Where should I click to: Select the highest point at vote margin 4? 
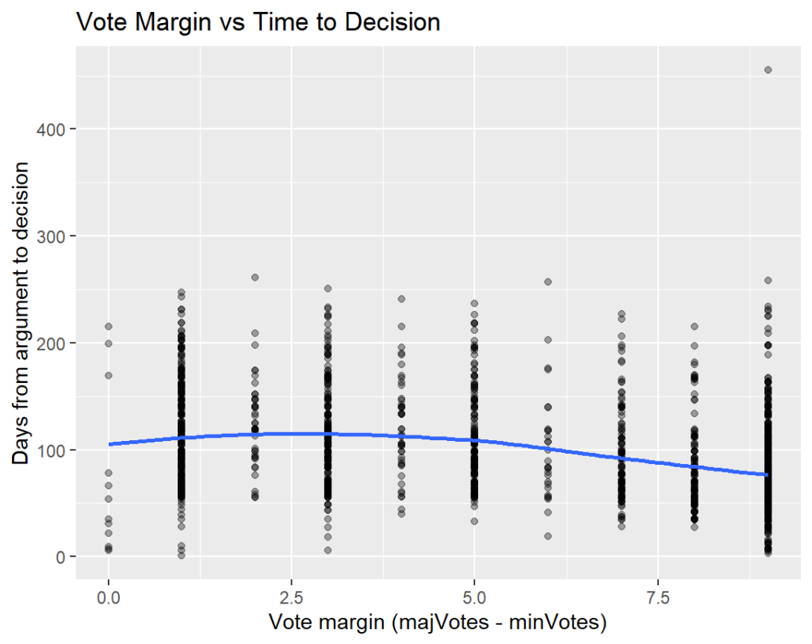tap(401, 299)
